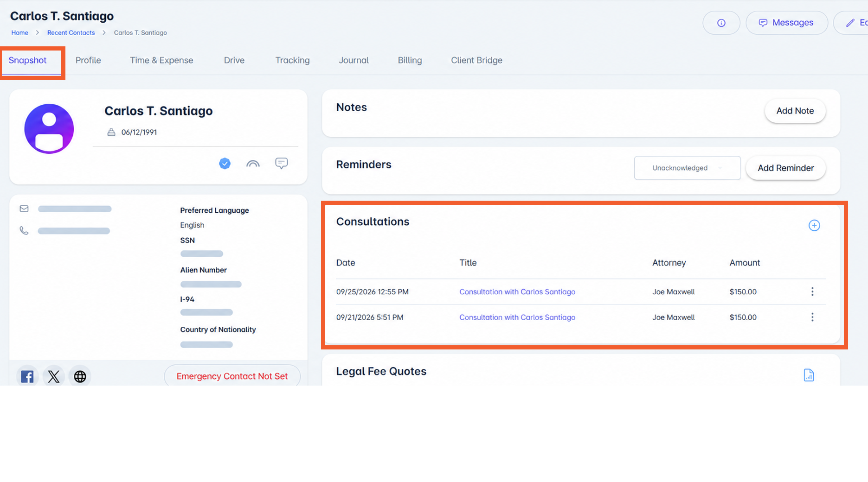The width and height of the screenshot is (868, 482).
Task: Open consultation link dated 09/25/2026
Action: [x=517, y=292]
